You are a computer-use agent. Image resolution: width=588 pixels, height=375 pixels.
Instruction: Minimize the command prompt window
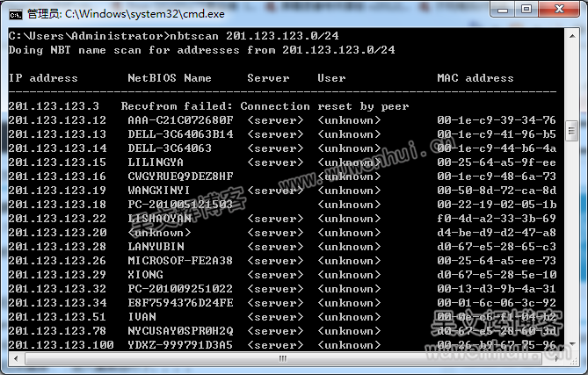pyautogui.click(x=503, y=10)
